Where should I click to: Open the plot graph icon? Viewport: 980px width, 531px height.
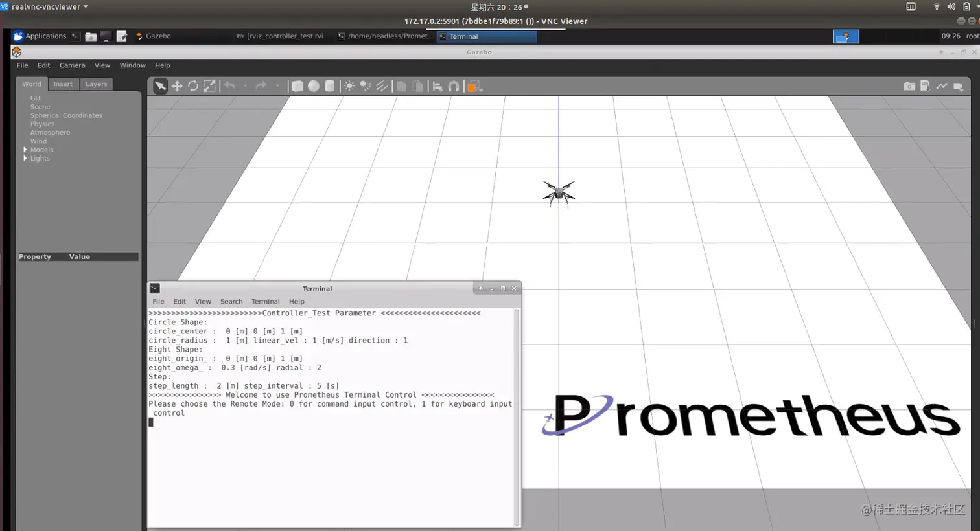point(942,86)
